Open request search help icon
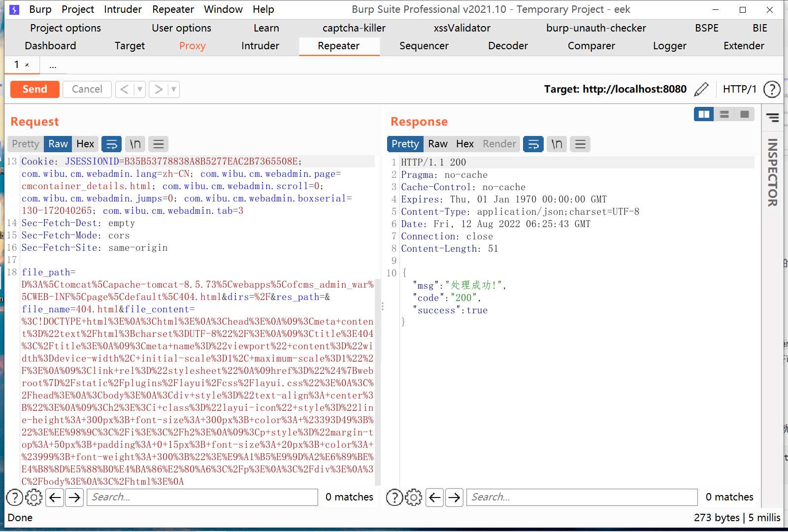 click(15, 498)
